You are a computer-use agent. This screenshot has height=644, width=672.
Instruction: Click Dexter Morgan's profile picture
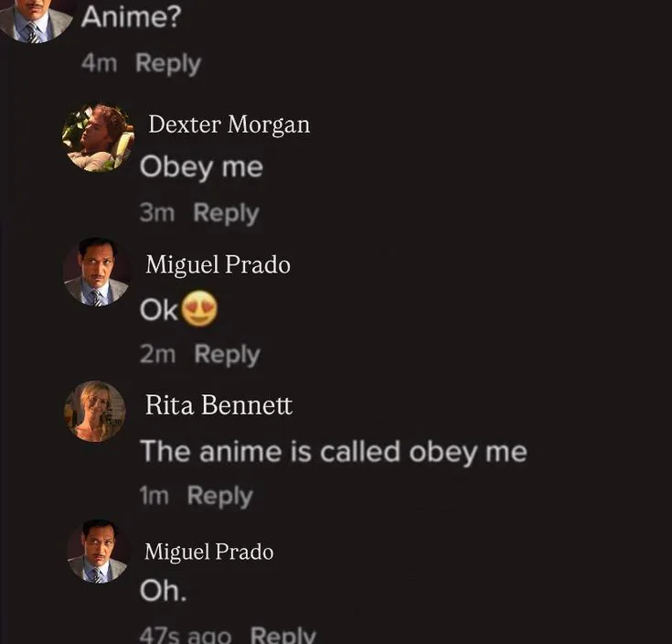click(98, 138)
